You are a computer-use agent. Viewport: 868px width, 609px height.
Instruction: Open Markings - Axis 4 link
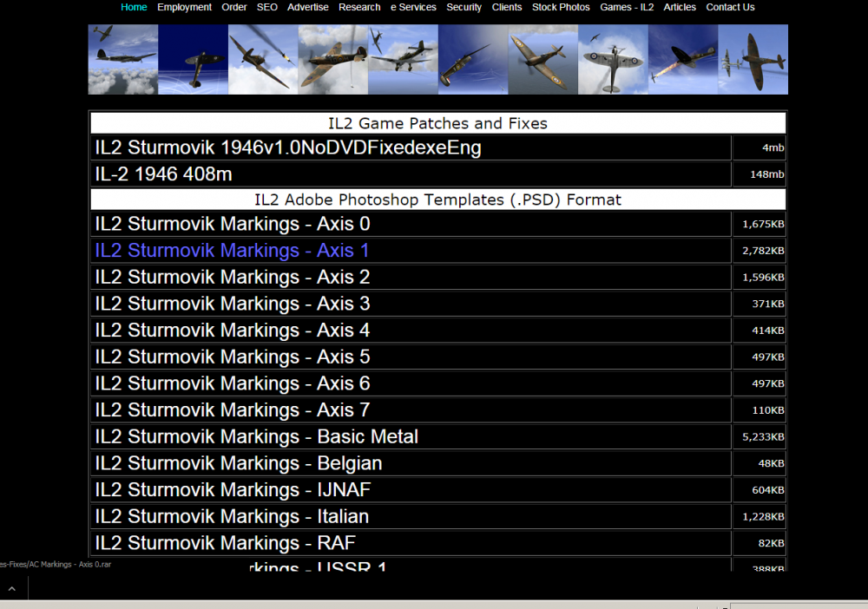(x=233, y=331)
